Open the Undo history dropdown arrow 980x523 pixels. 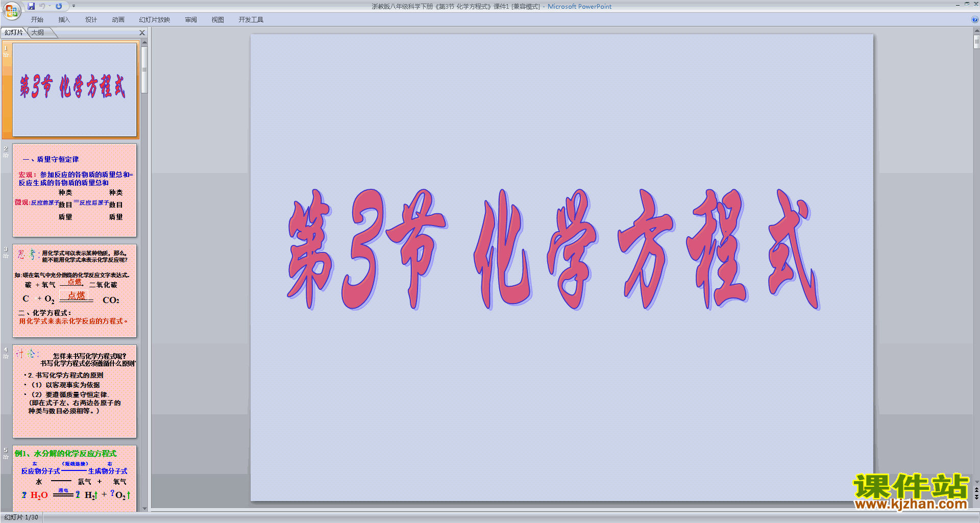tap(50, 6)
